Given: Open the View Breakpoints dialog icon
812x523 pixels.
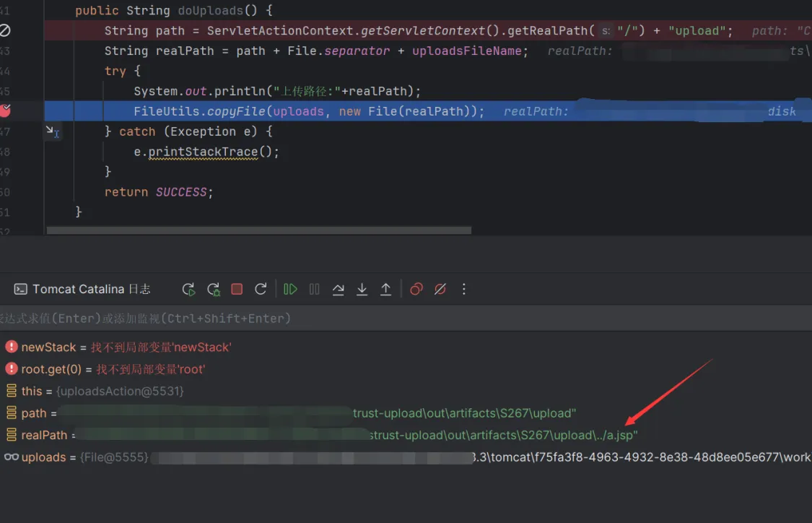Looking at the screenshot, I should point(416,289).
